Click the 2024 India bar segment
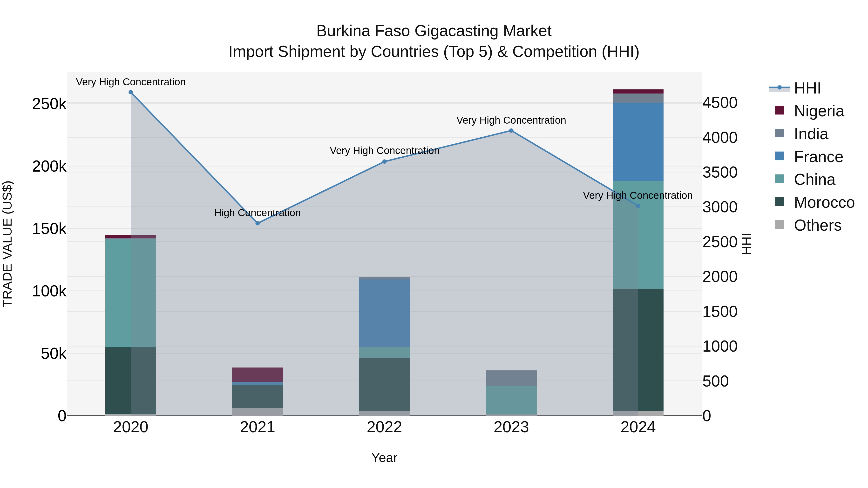 pyautogui.click(x=638, y=98)
